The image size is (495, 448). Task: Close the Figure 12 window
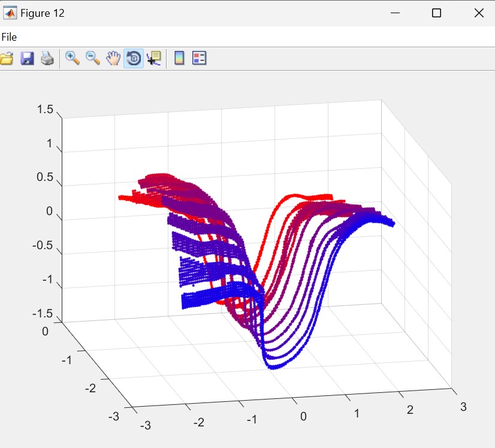pos(478,13)
